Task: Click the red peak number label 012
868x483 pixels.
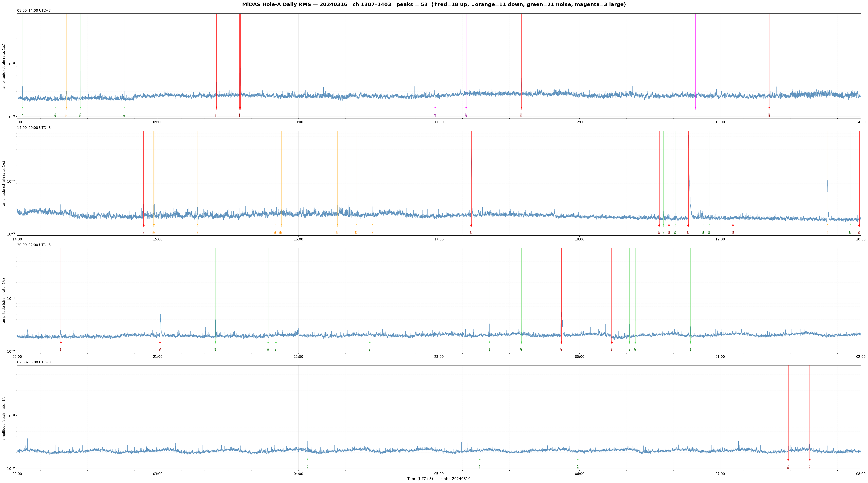Action: 769,115
